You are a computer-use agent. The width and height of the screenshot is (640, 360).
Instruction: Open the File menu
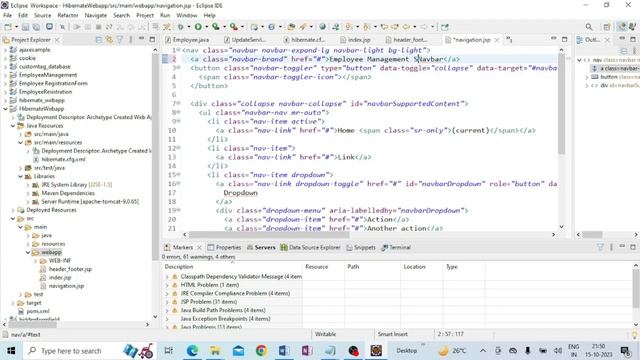point(7,15)
